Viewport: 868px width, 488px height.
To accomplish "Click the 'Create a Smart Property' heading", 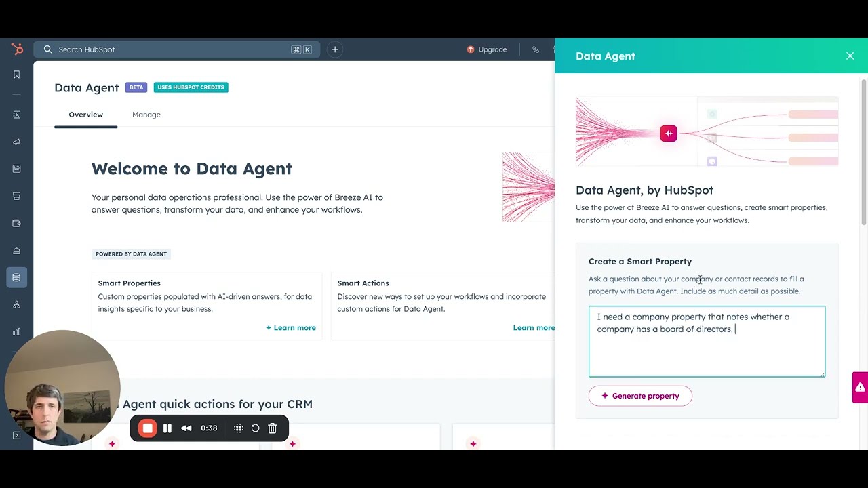I will [x=640, y=262].
